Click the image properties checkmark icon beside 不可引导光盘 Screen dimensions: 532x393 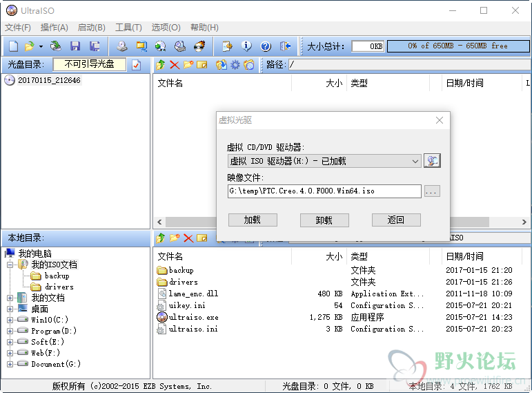point(137,64)
